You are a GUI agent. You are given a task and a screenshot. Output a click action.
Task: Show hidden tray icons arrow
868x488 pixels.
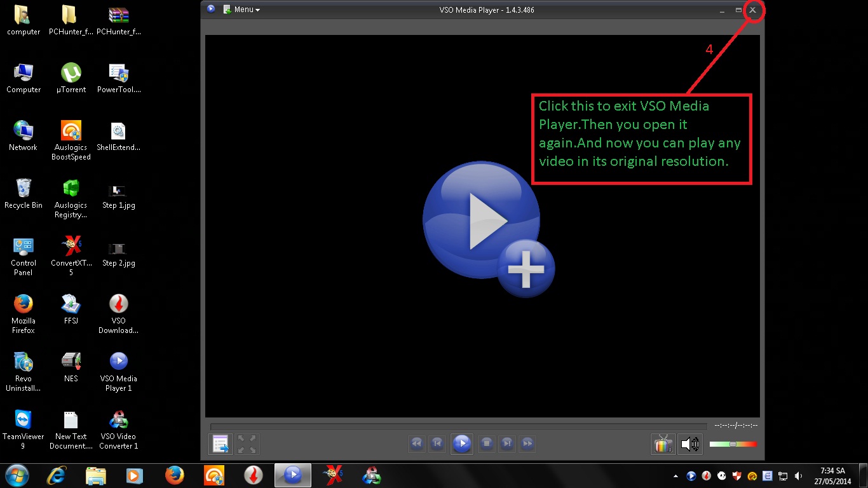(675, 476)
